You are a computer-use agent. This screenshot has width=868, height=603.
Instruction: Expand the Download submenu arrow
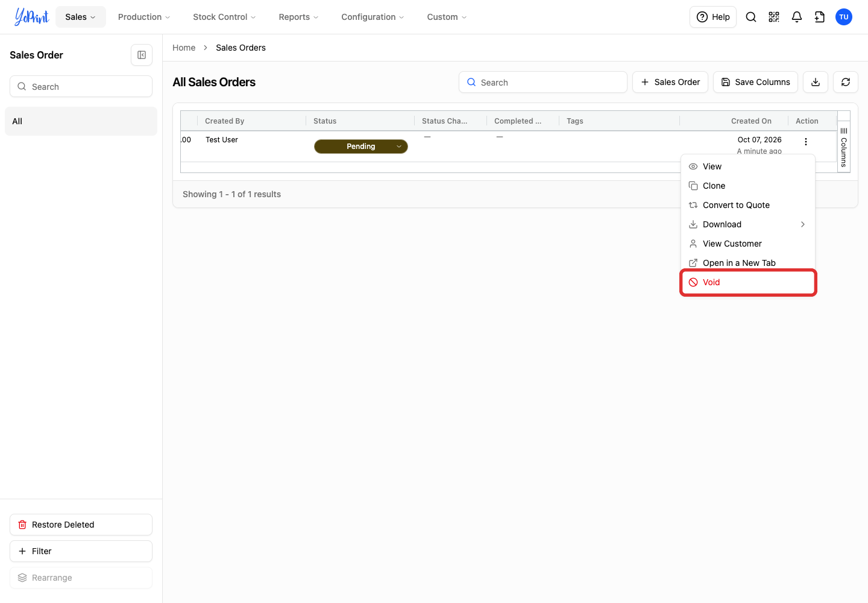pos(803,224)
